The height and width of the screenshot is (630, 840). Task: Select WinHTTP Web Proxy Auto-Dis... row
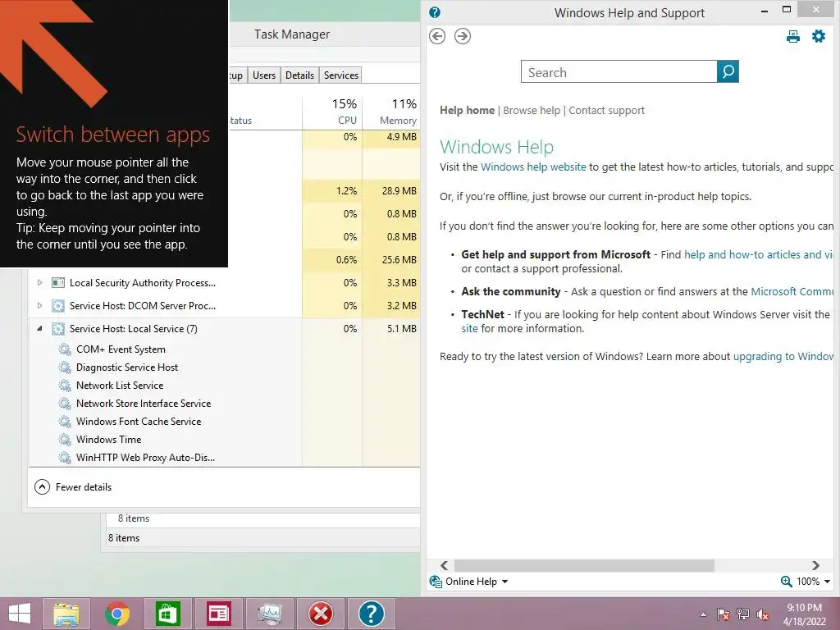pyautogui.click(x=165, y=458)
